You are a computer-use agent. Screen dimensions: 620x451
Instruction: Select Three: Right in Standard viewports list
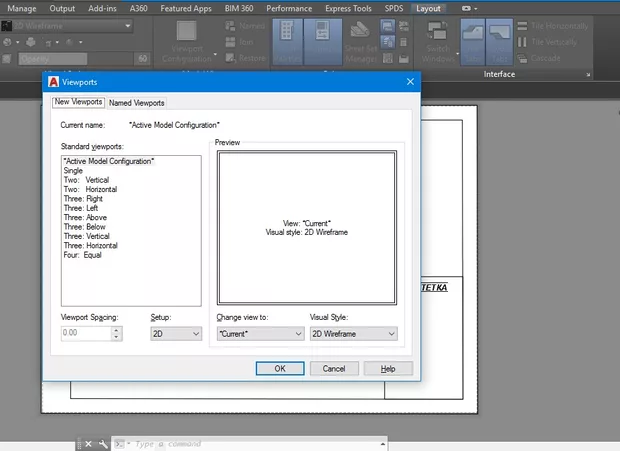point(83,199)
